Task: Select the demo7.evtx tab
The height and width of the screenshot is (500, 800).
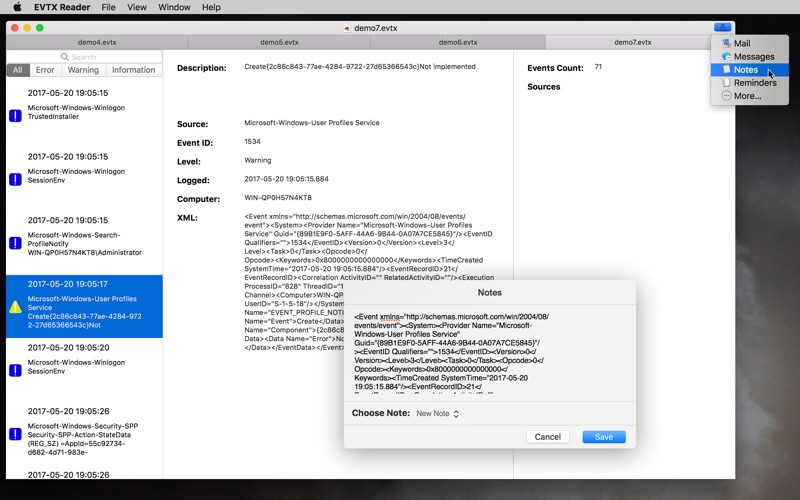Action: coord(633,42)
